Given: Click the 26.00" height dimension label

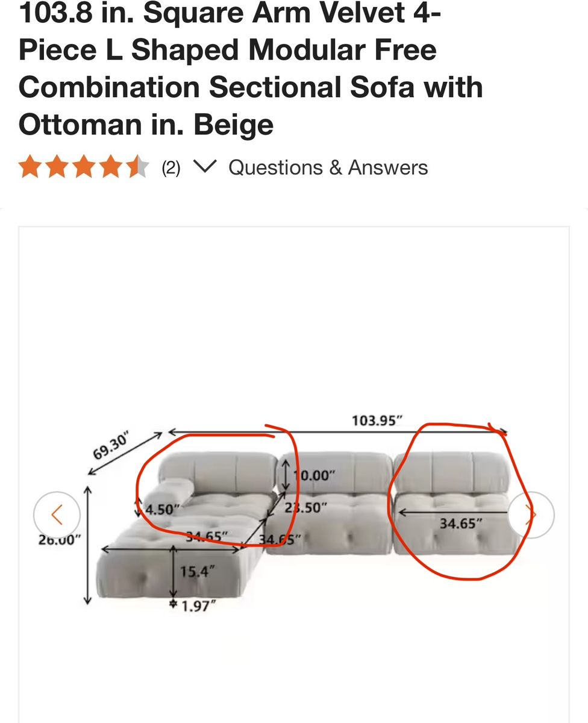Looking at the screenshot, I should pos(60,540).
